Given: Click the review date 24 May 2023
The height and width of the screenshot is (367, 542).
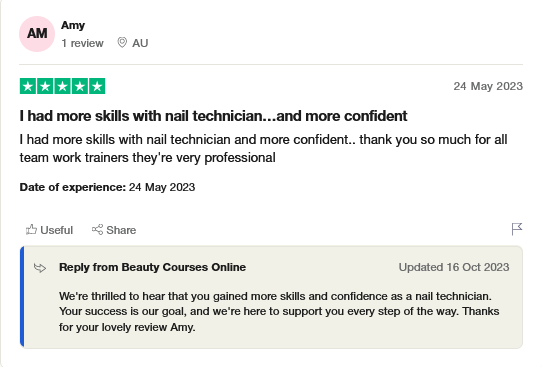Looking at the screenshot, I should click(488, 86).
